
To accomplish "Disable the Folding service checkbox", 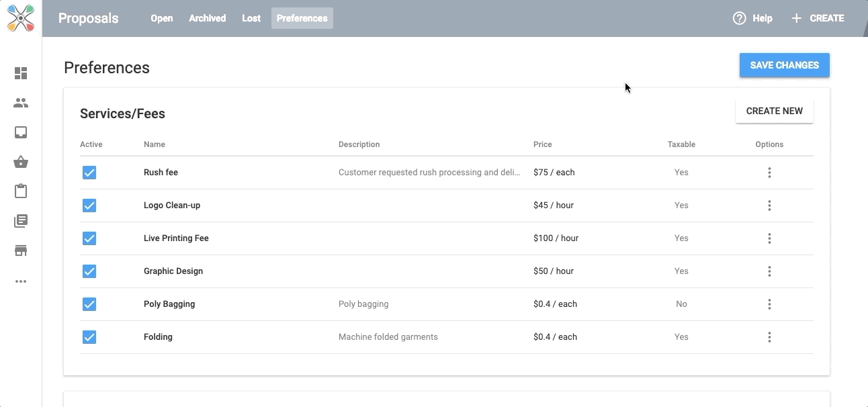I will pyautogui.click(x=89, y=337).
